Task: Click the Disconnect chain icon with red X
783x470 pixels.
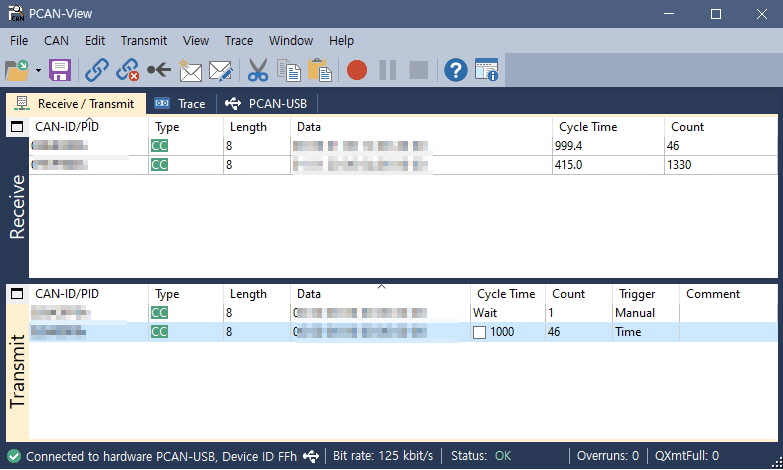Action: pyautogui.click(x=127, y=70)
